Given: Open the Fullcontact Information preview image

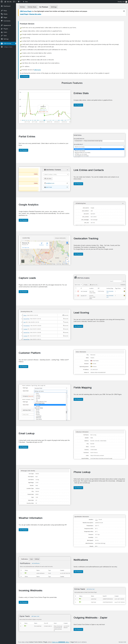Looking at the screenshot, I should coord(100,444).
